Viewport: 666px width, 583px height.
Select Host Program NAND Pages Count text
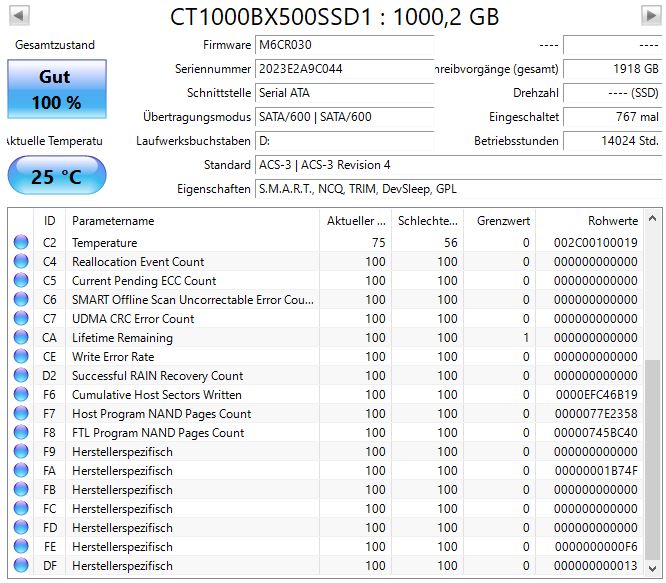tap(161, 414)
